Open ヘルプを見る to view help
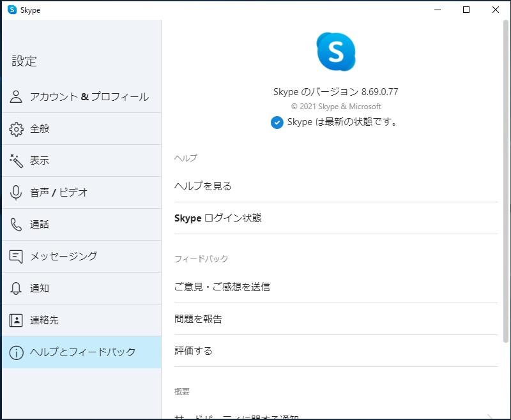 tap(204, 186)
